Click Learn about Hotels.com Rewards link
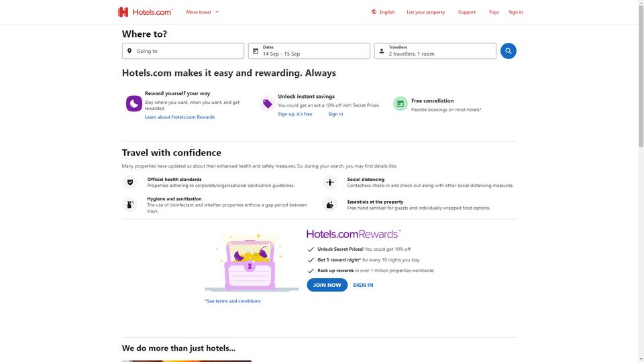Screen dimensions: 644x362 pyautogui.click(x=180, y=117)
